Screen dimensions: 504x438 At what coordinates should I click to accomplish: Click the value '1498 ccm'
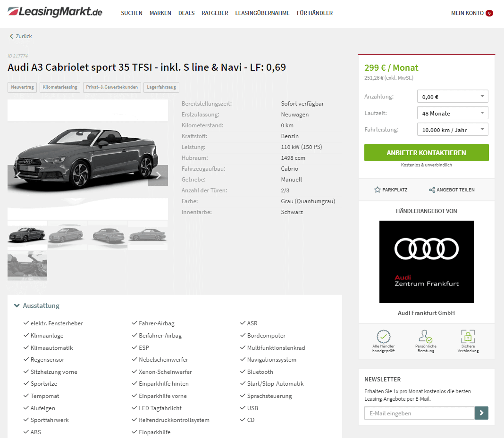293,158
